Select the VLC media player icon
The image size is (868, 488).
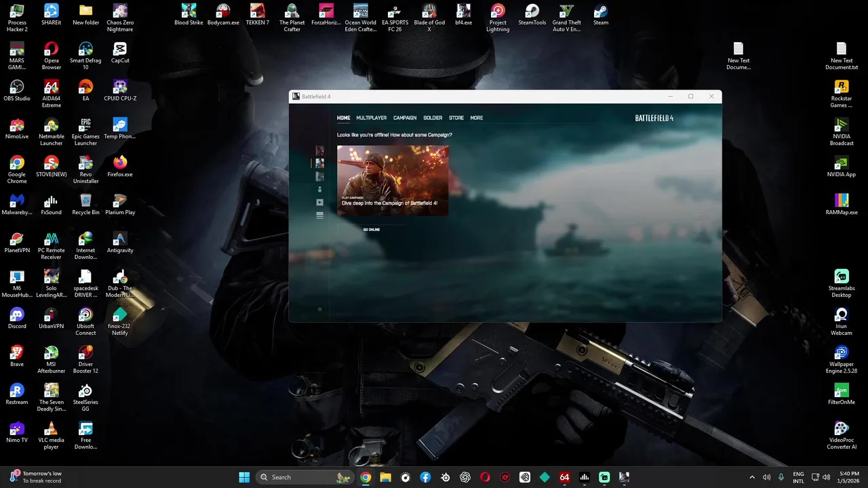coord(51,436)
